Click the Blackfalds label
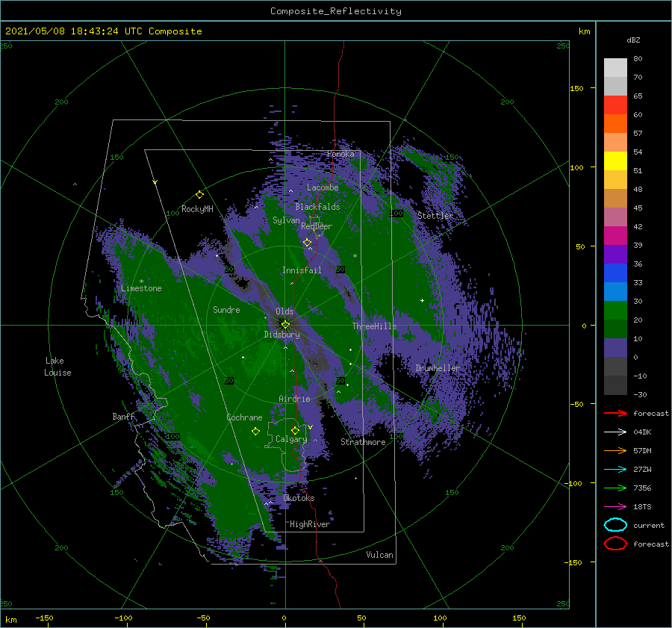 tap(317, 207)
